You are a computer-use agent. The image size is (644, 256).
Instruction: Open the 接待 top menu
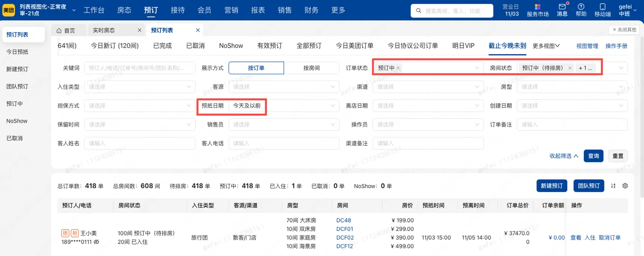[x=178, y=10]
